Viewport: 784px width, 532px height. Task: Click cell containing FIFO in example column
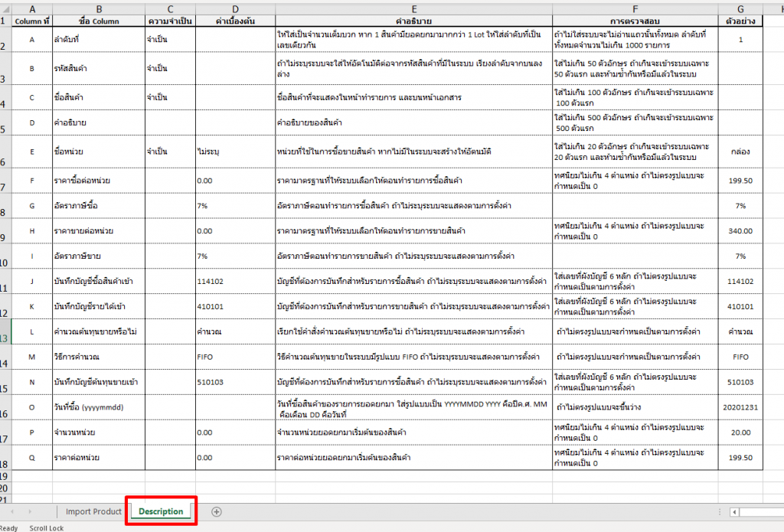(740, 357)
